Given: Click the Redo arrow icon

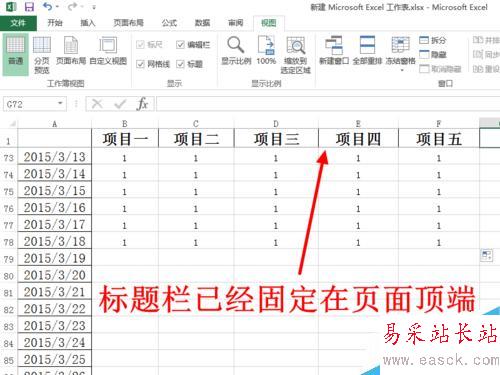Looking at the screenshot, I should (72, 6).
